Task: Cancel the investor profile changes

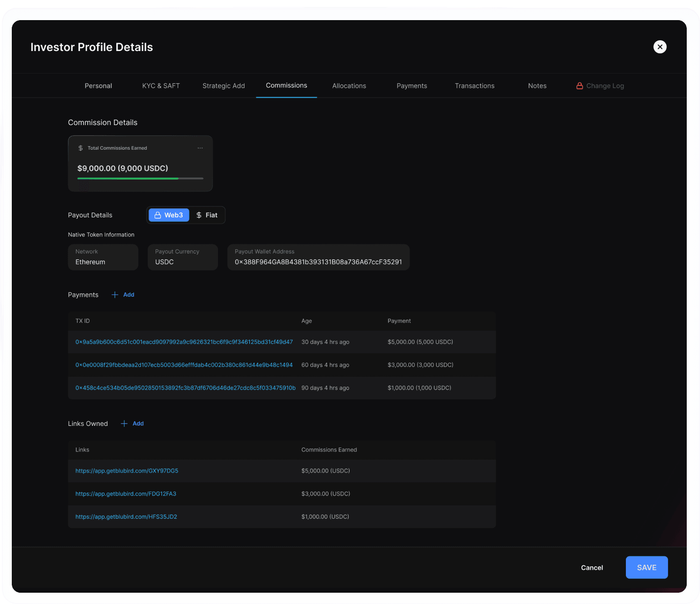Action: click(592, 568)
